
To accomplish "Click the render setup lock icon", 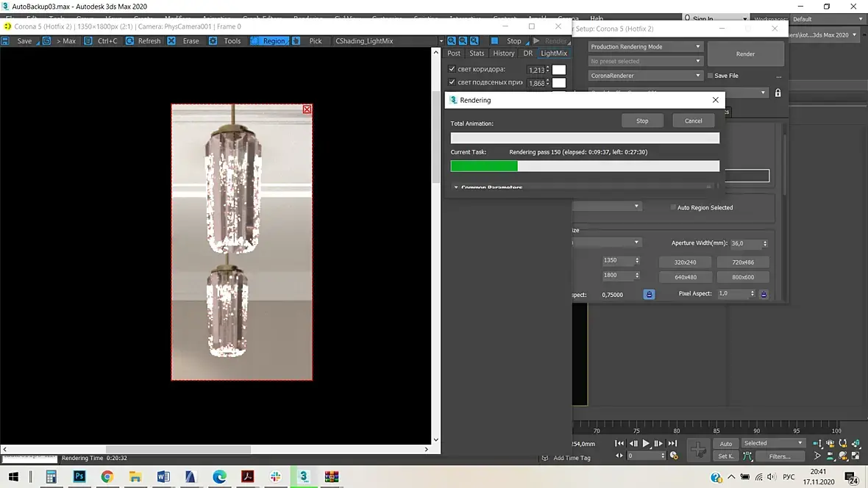I will tap(778, 93).
